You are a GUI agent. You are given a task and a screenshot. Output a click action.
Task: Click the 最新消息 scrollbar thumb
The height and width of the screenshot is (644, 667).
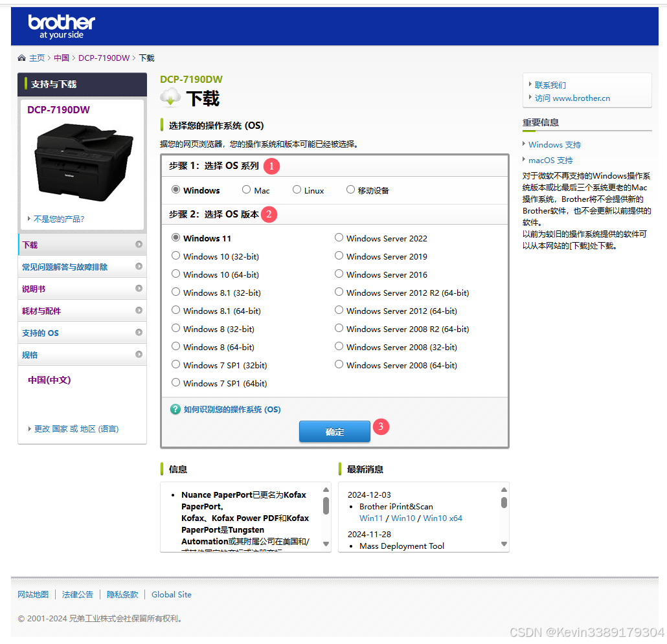[504, 502]
